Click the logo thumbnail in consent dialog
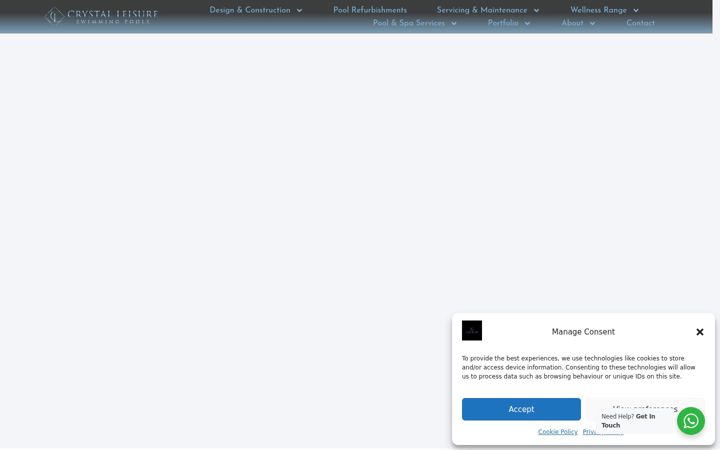Screen dimensions: 720x450 point(472,331)
